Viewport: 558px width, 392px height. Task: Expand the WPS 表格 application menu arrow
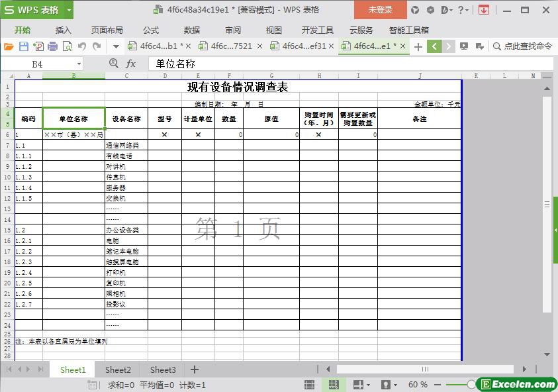(x=69, y=10)
